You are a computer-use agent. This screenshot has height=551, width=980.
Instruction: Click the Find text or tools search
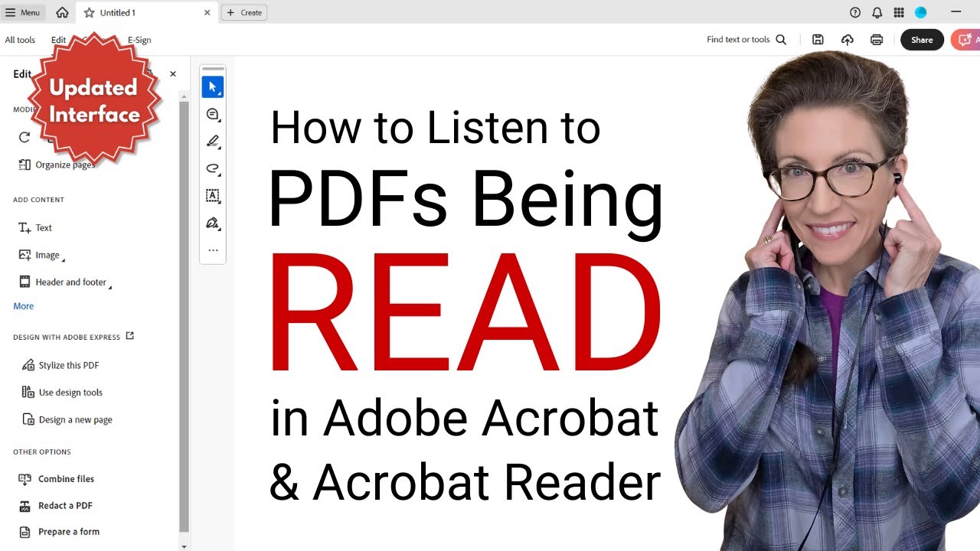tap(746, 40)
